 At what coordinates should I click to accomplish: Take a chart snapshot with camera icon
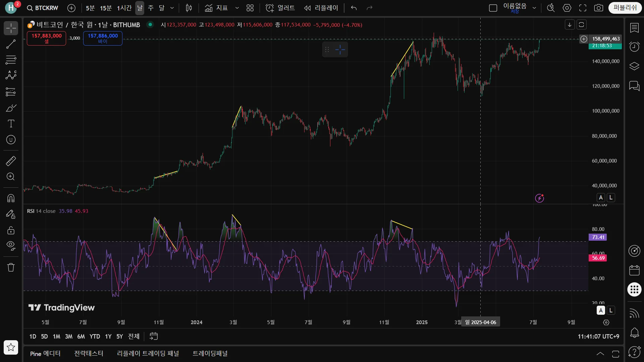(599, 8)
